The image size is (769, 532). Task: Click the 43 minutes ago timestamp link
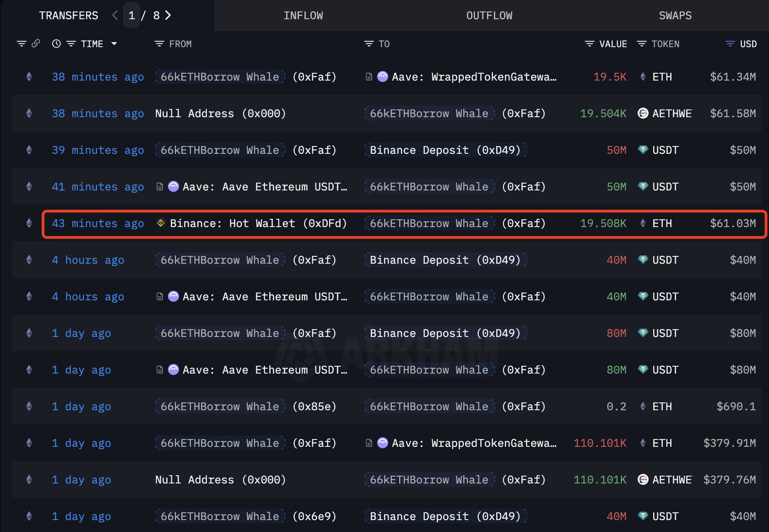click(97, 223)
